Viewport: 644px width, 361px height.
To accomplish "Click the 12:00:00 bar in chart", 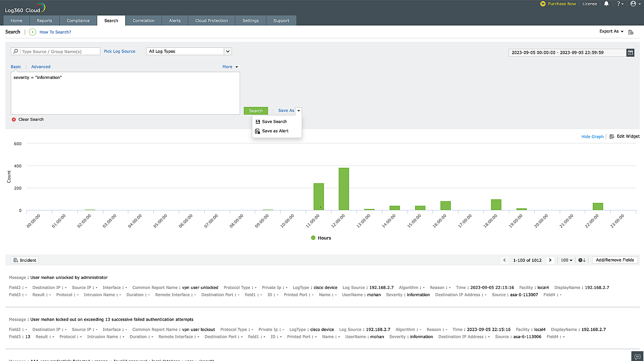I will coord(344,189).
